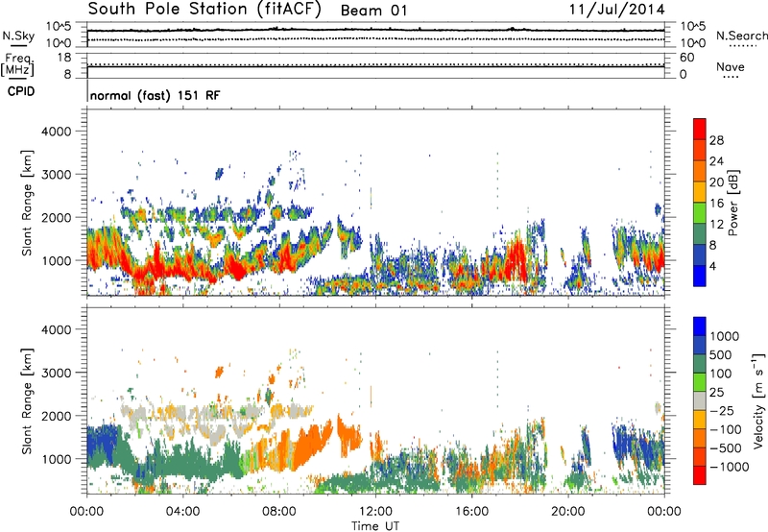Screen dimensions: 768x532
Task: Click the 'N.Search' legend label
Action: pos(741,36)
